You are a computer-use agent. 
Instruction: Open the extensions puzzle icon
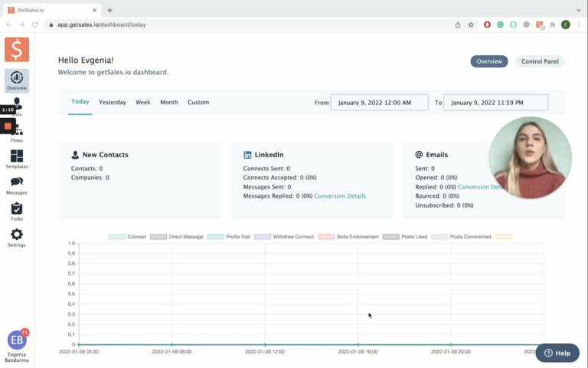(x=552, y=25)
